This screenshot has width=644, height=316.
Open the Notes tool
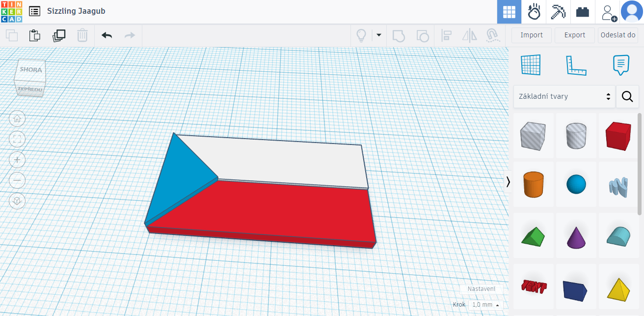(621, 65)
